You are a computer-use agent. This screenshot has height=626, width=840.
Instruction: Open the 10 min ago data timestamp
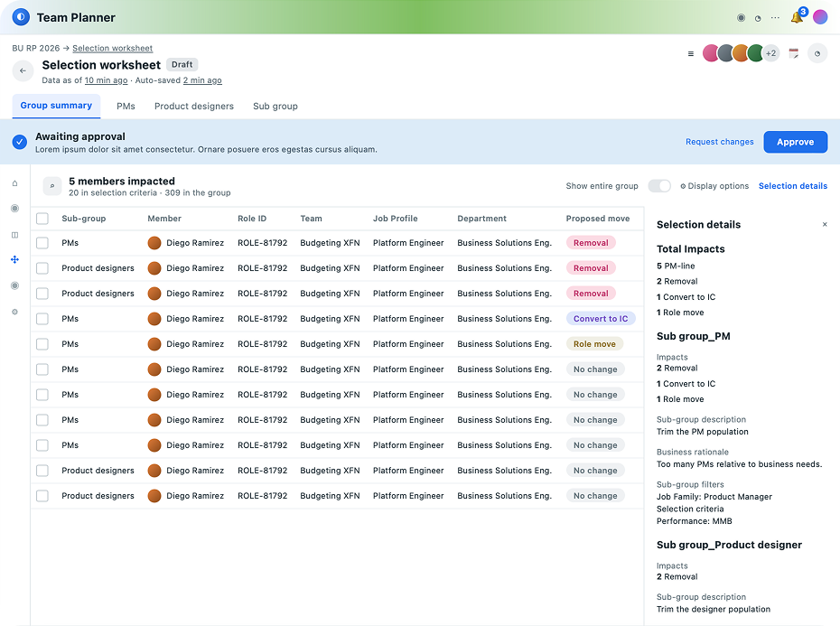106,80
